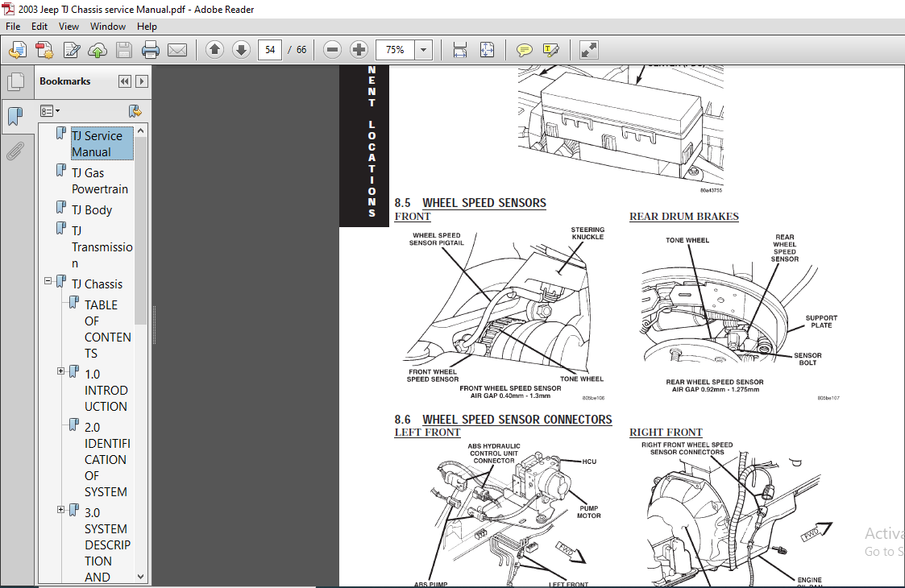Print the document with printer icon
Screen dimensions: 905x588
151,50
